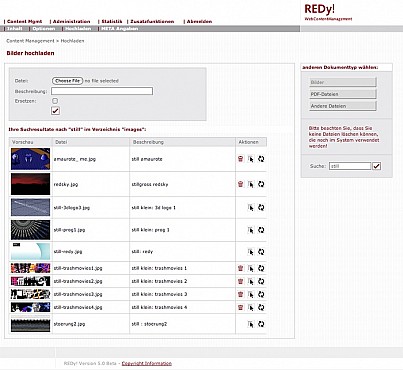Click the refresh arrows icon for amaurote_mo.jpg

point(261,159)
